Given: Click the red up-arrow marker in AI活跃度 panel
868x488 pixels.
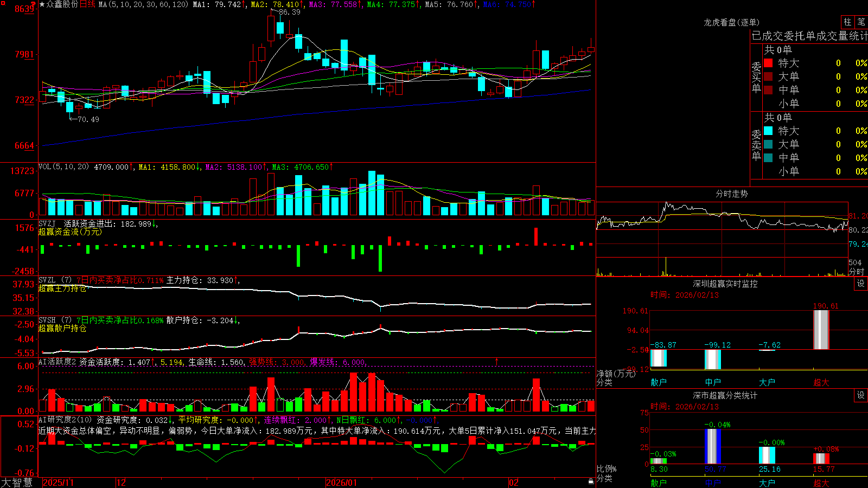Looking at the screenshot, I should (496, 361).
